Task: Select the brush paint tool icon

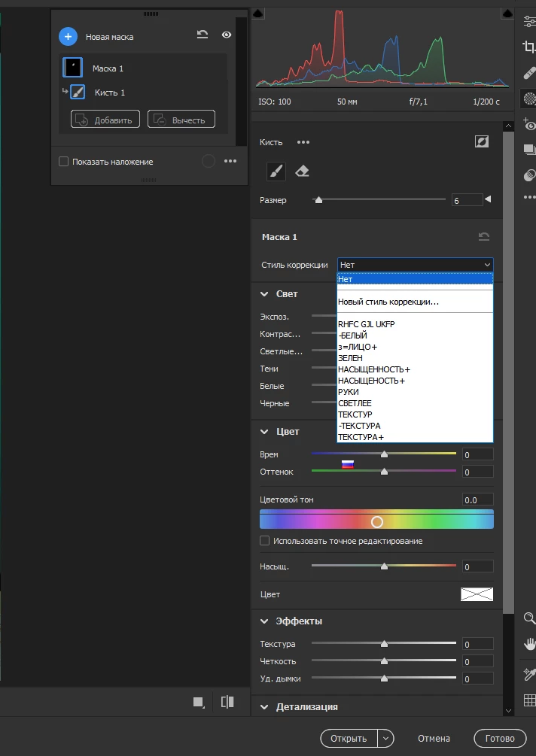Action: [x=276, y=172]
